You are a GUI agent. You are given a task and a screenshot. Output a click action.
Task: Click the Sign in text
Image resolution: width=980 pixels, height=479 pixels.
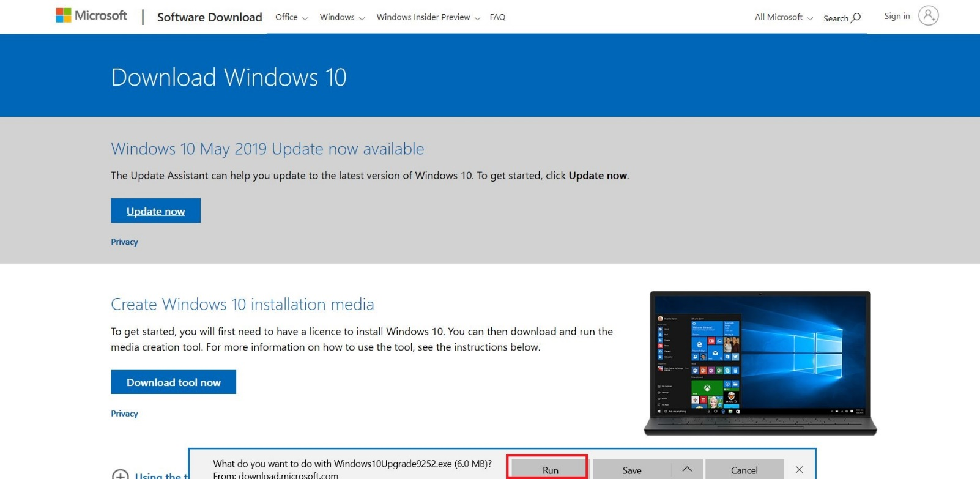pyautogui.click(x=897, y=16)
